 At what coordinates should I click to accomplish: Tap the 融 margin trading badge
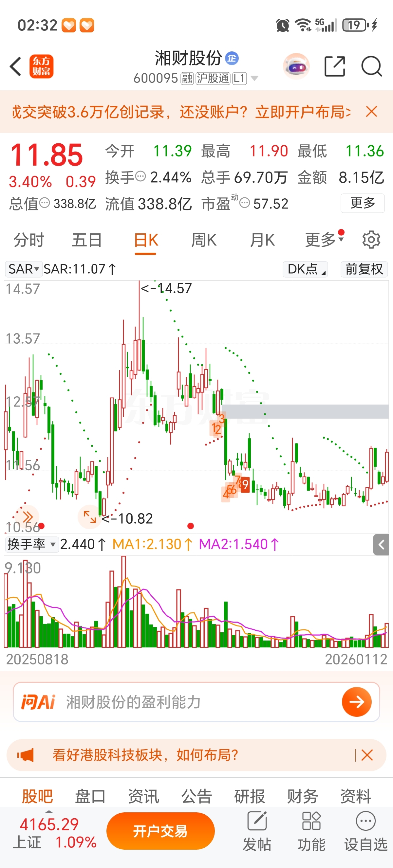pos(187,79)
